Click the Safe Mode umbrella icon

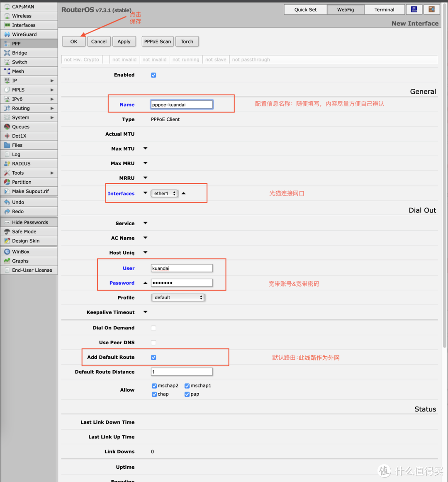7,231
